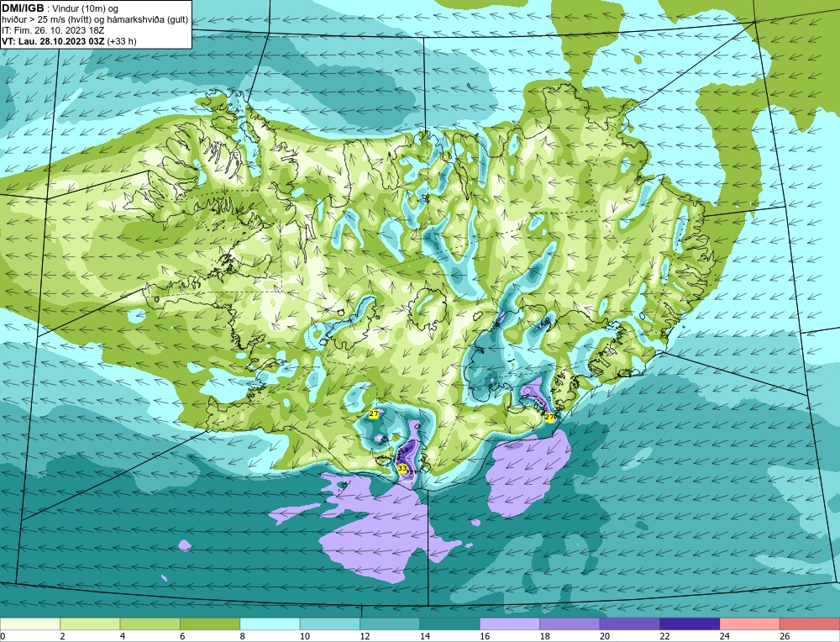Pick the 10–12 m/s light teal legend swatch
The height and width of the screenshot is (642, 840).
coord(330,624)
